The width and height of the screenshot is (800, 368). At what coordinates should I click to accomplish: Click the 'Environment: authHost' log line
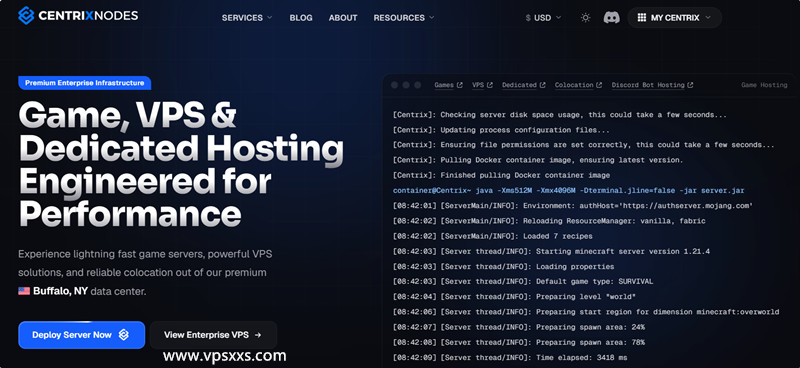[573, 206]
